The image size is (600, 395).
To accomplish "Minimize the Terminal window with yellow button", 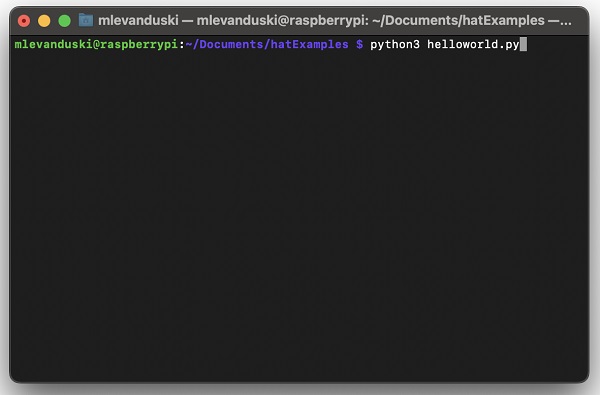I will pos(44,21).
